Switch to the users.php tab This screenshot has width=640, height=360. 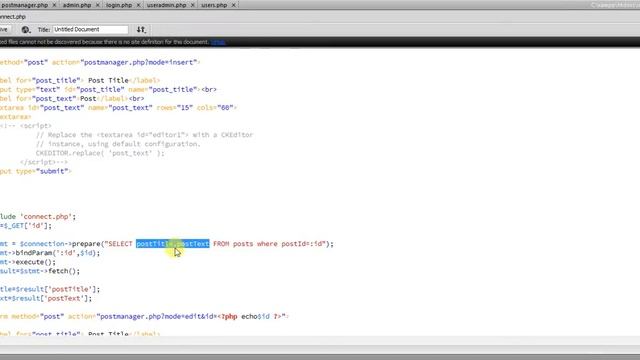(214, 5)
